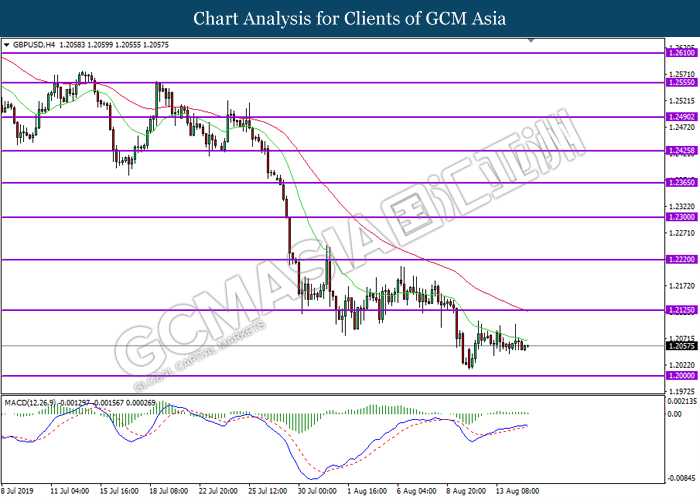Select the 1.23000 price level label
The width and height of the screenshot is (700, 500).
(681, 217)
